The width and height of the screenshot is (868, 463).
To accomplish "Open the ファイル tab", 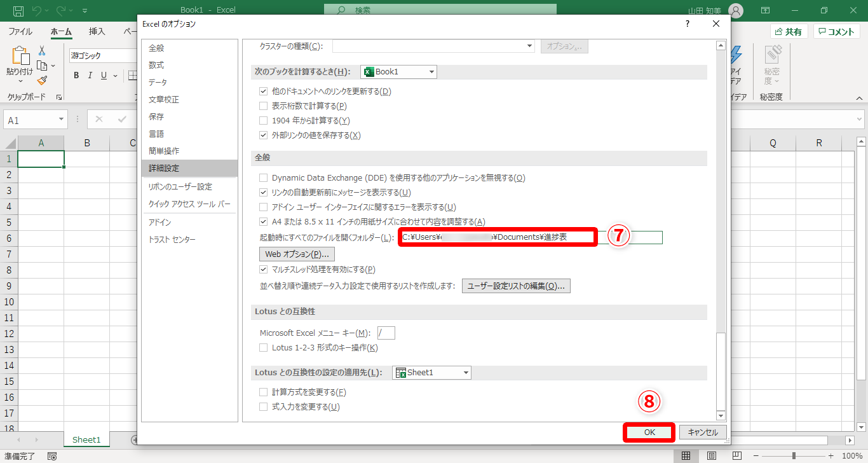I will 20,31.
